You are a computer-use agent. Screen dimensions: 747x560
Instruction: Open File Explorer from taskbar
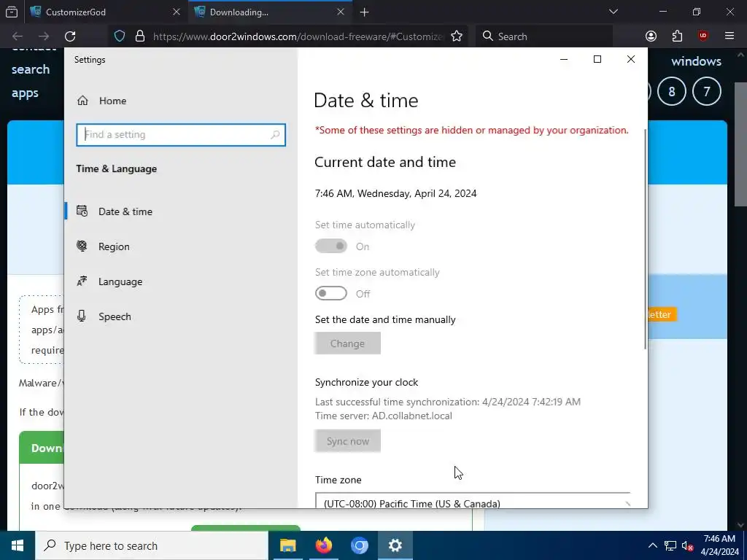287,545
